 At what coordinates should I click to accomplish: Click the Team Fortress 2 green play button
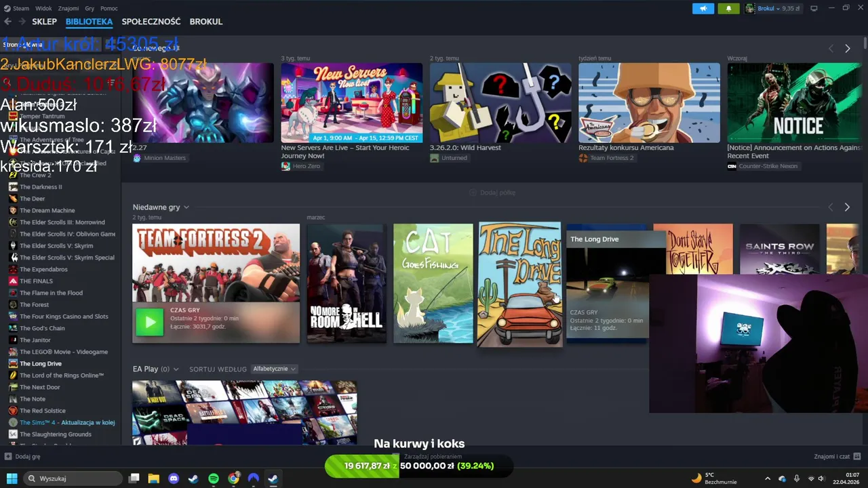(x=150, y=322)
